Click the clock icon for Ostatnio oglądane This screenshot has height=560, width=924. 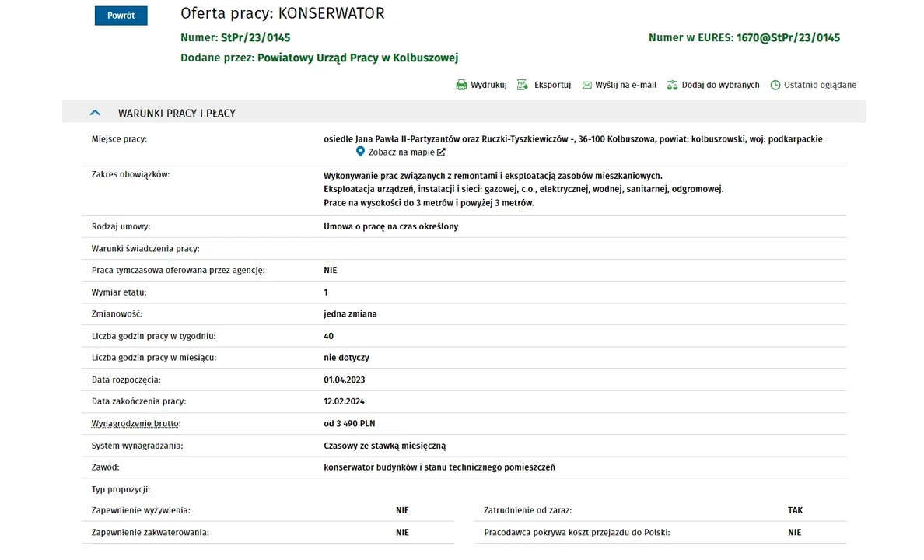point(775,85)
